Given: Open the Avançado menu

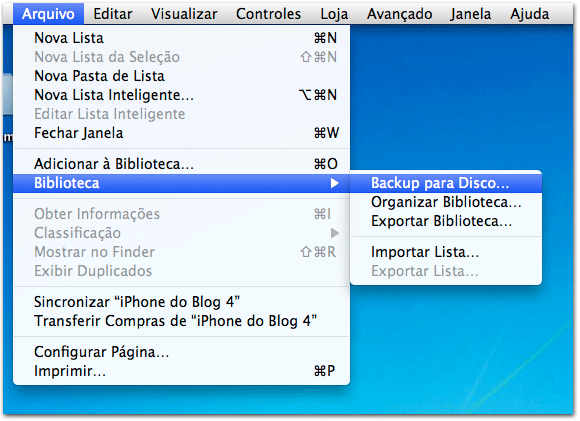Looking at the screenshot, I should pos(399,14).
